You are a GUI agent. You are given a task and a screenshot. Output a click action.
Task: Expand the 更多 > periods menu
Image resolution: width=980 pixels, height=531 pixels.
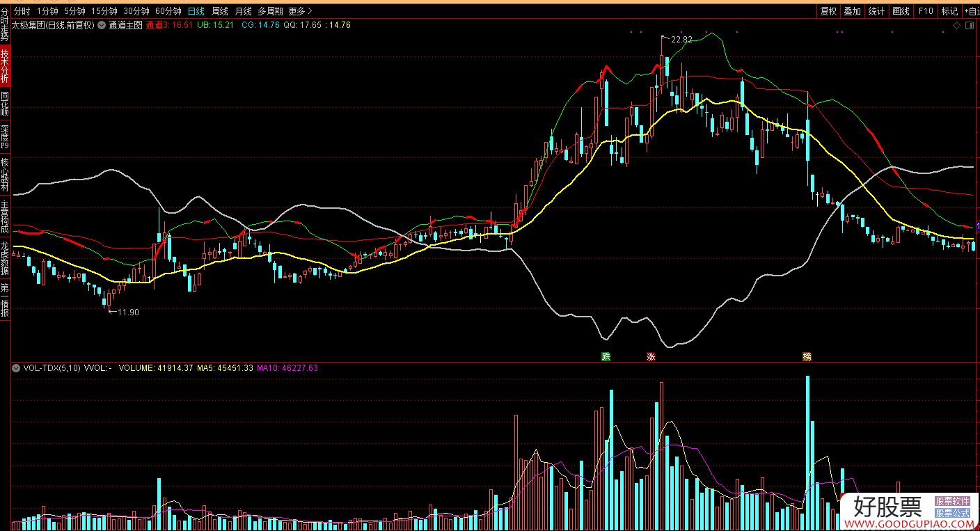[x=300, y=11]
